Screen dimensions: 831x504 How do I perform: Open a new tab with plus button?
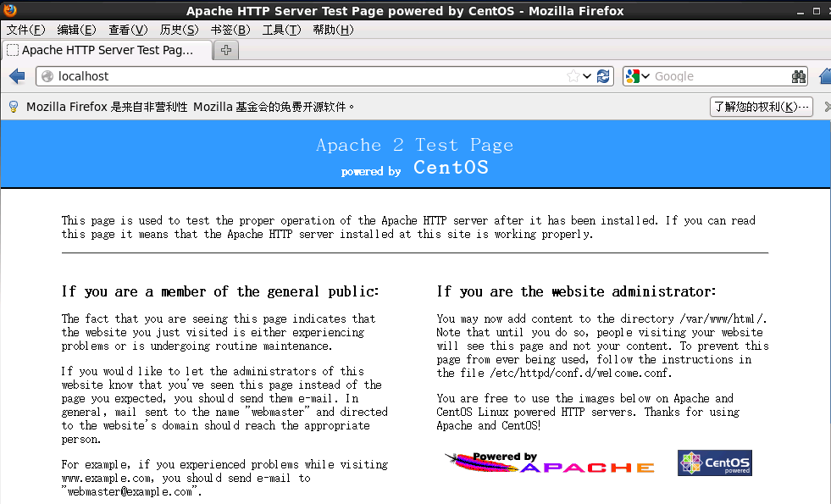[x=226, y=50]
